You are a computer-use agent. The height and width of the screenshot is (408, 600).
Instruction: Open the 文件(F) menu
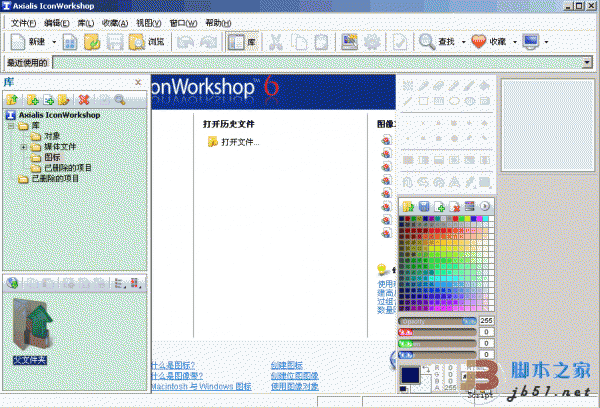point(23,23)
